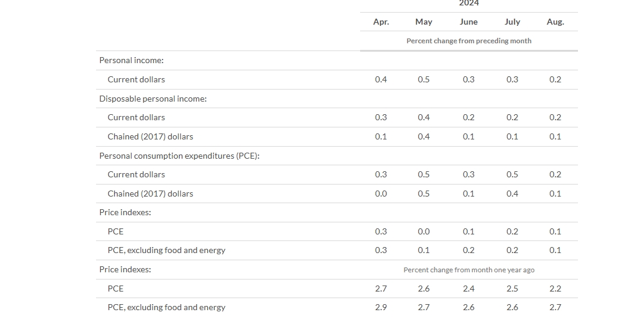This screenshot has height=333, width=644.
Task: Click 'Percent change from preceding month' subheading
Action: (x=469, y=41)
